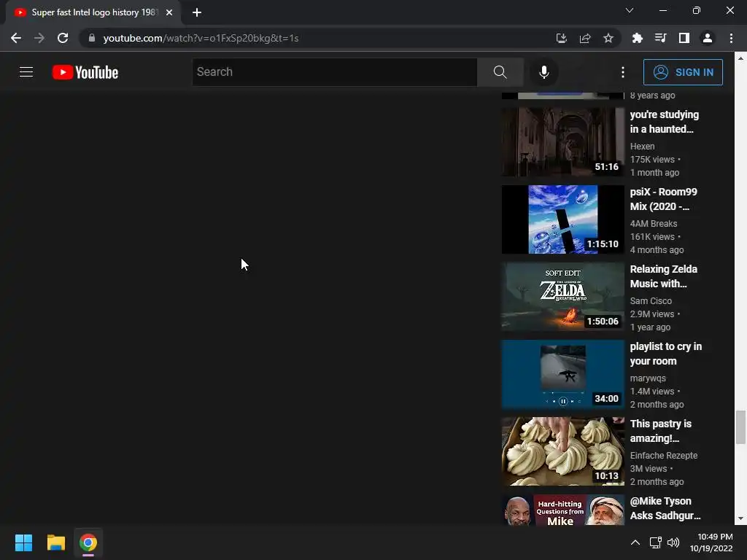Open "@Mike Tyson Asks Sadhguru" title
The height and width of the screenshot is (560, 747).
pos(665,508)
